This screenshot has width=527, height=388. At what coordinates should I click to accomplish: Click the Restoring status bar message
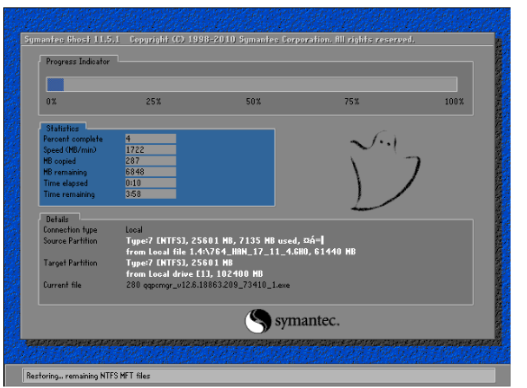click(x=88, y=376)
